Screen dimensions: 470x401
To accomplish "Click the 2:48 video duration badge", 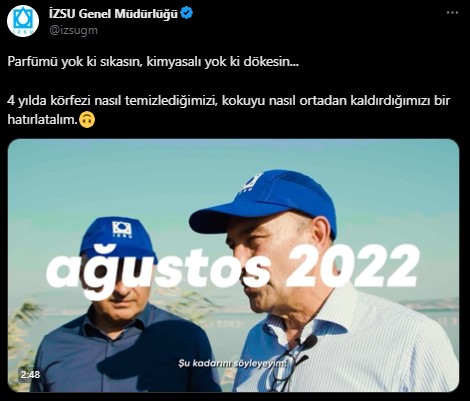I will tap(30, 374).
